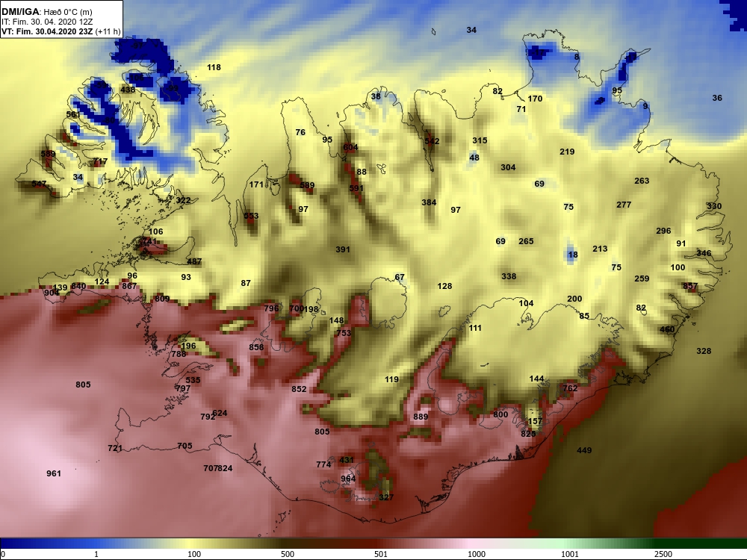Click the 2500 label on the color scale

[x=663, y=554]
